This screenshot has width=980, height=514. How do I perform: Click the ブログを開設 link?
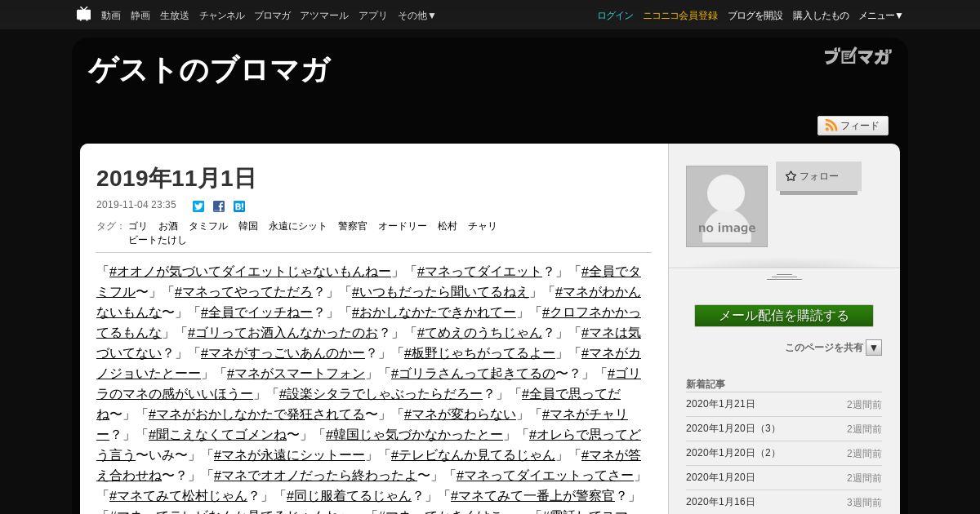pyautogui.click(x=755, y=16)
